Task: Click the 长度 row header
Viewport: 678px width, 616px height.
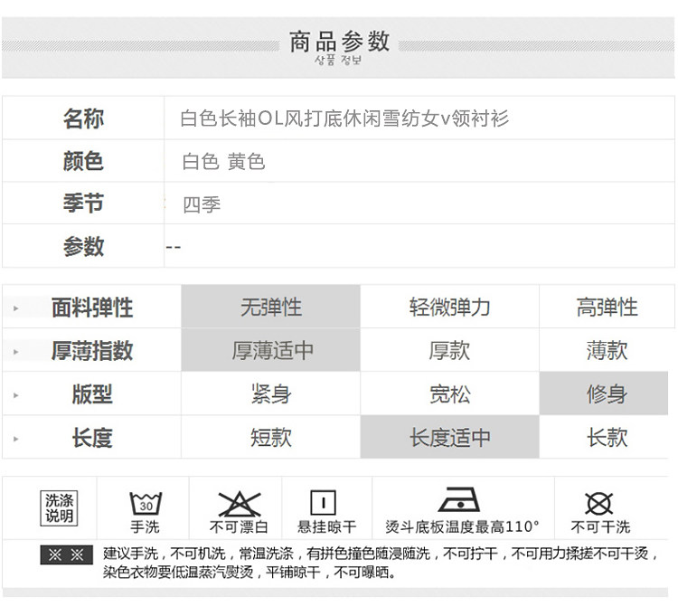Action: 92,437
